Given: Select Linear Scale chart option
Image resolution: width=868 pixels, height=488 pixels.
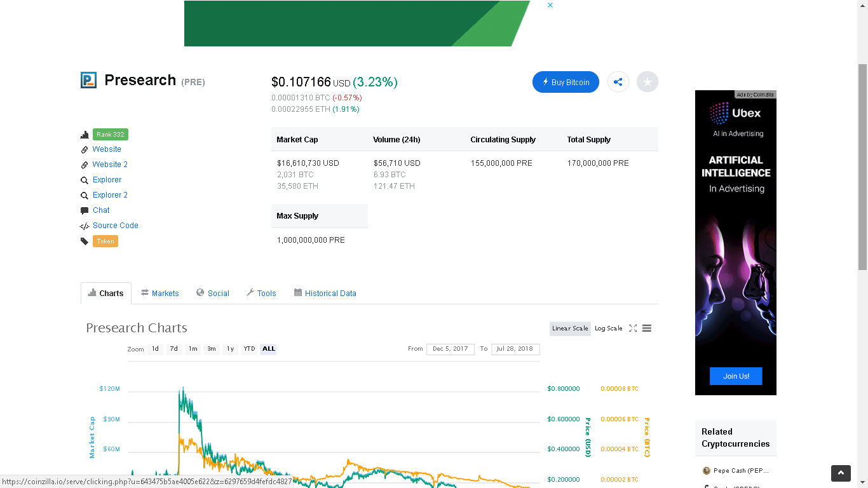Looking at the screenshot, I should tap(570, 329).
